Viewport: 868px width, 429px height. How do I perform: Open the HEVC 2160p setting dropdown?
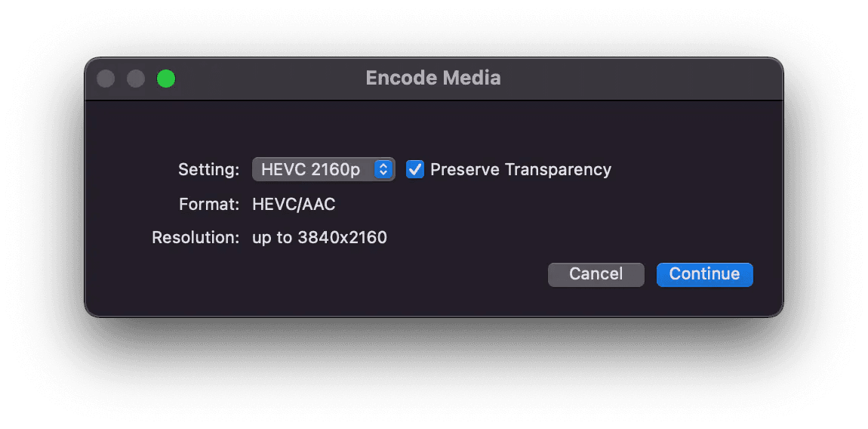pyautogui.click(x=323, y=169)
